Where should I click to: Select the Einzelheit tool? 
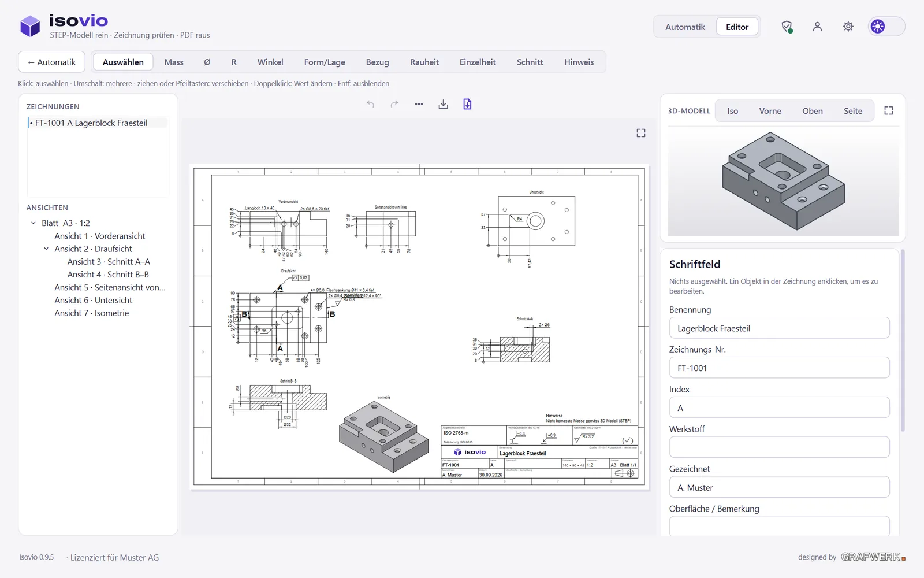click(x=478, y=62)
